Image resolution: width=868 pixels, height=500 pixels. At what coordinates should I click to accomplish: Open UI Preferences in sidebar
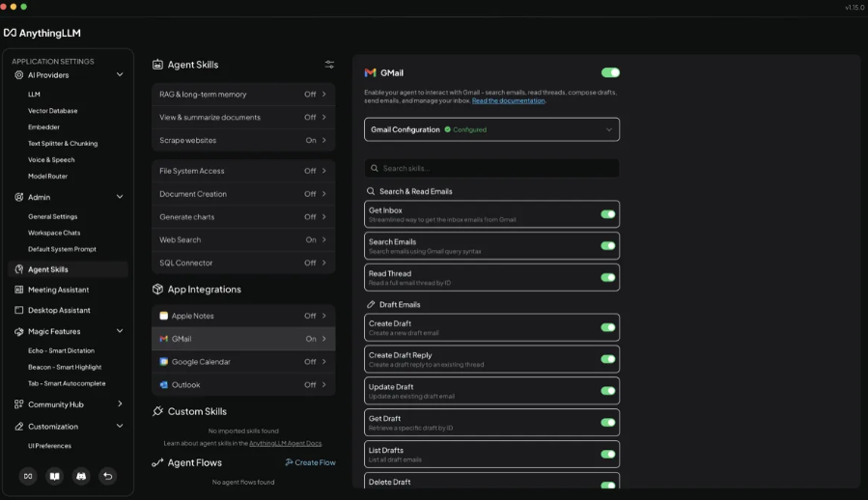pos(50,446)
